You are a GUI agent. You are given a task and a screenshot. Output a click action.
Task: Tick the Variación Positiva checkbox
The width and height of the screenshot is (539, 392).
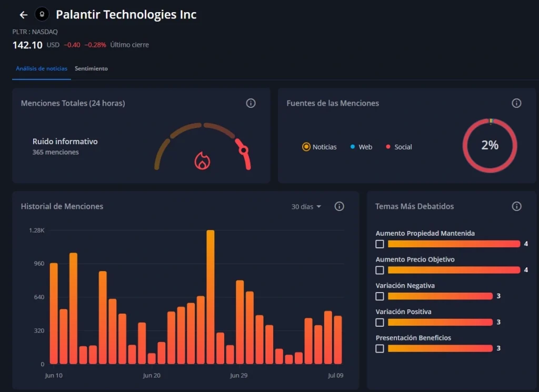(380, 322)
